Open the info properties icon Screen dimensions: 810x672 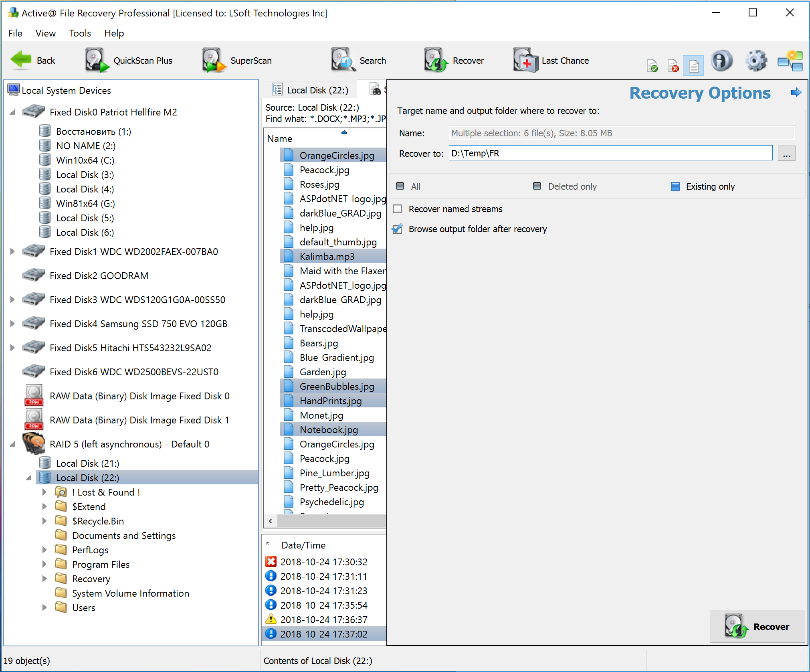click(722, 61)
